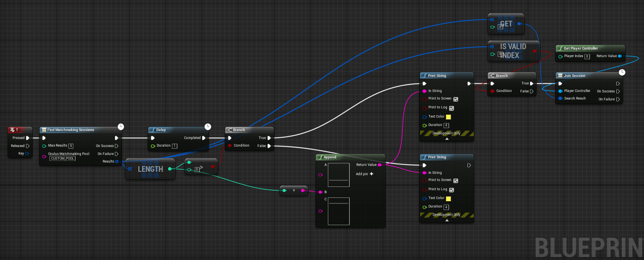Click Return Value pin on Get Player Controller

click(620, 56)
